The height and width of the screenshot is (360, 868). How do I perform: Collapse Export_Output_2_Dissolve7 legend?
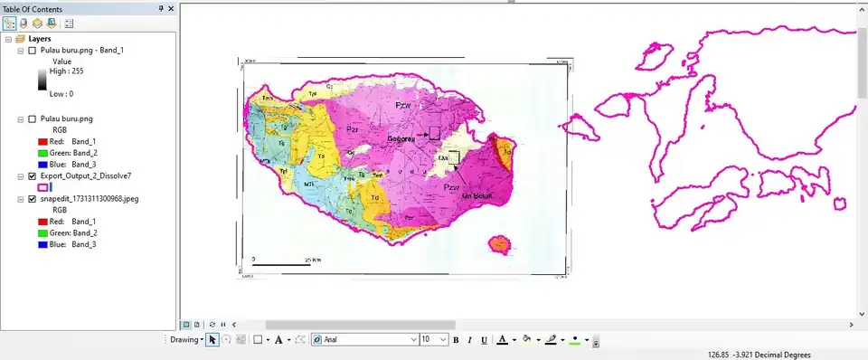[x=21, y=175]
